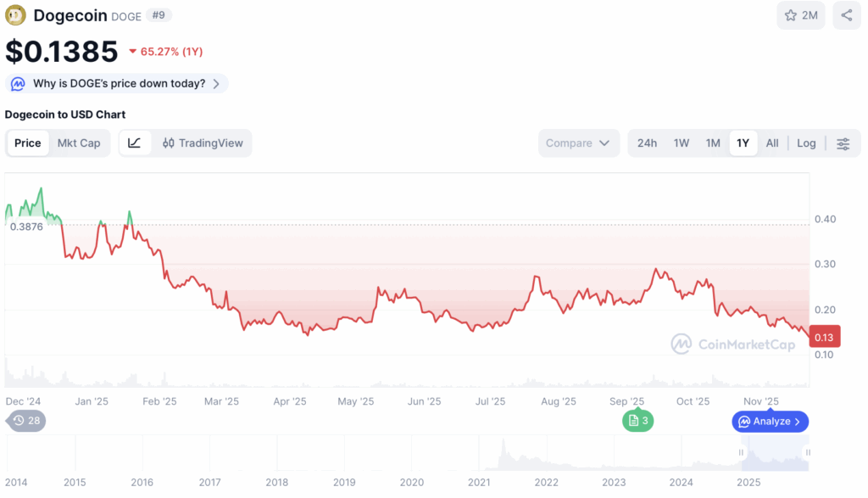The image size is (868, 498).
Task: Click 2025 on the mini timeline
Action: 748,483
